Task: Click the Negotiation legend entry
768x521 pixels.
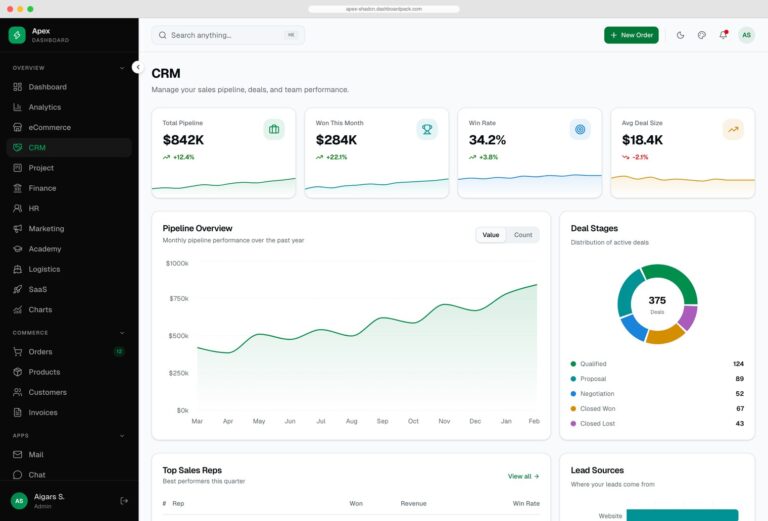Action: [657, 394]
